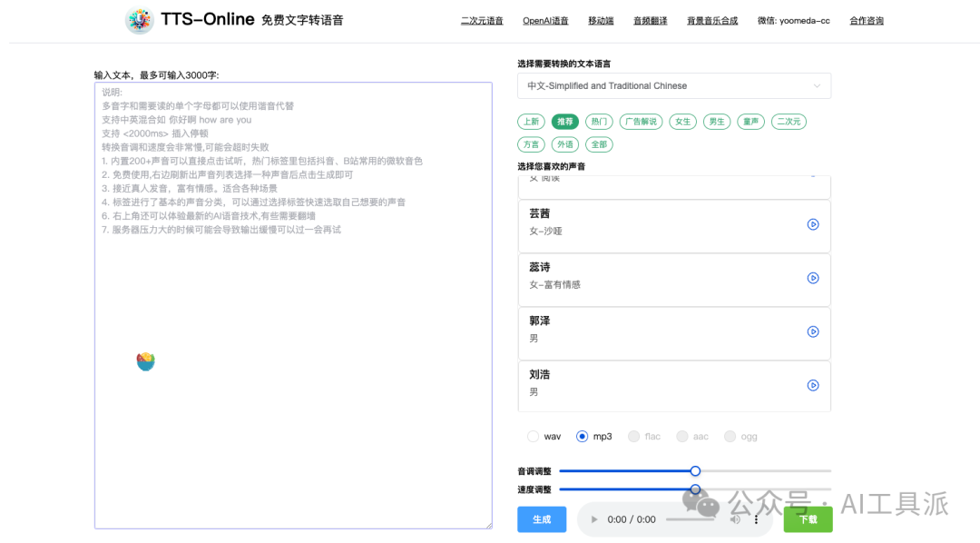Screen dimensions: 980x543
Task: Preview the 刘浩 voice with play icon
Action: (x=812, y=385)
